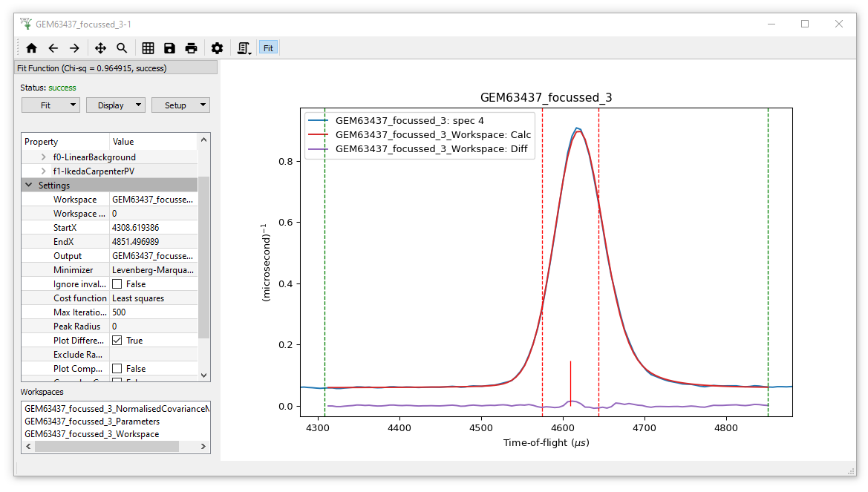Open figure options gear icon
Viewport: 868px width, 492px height.
tap(217, 48)
